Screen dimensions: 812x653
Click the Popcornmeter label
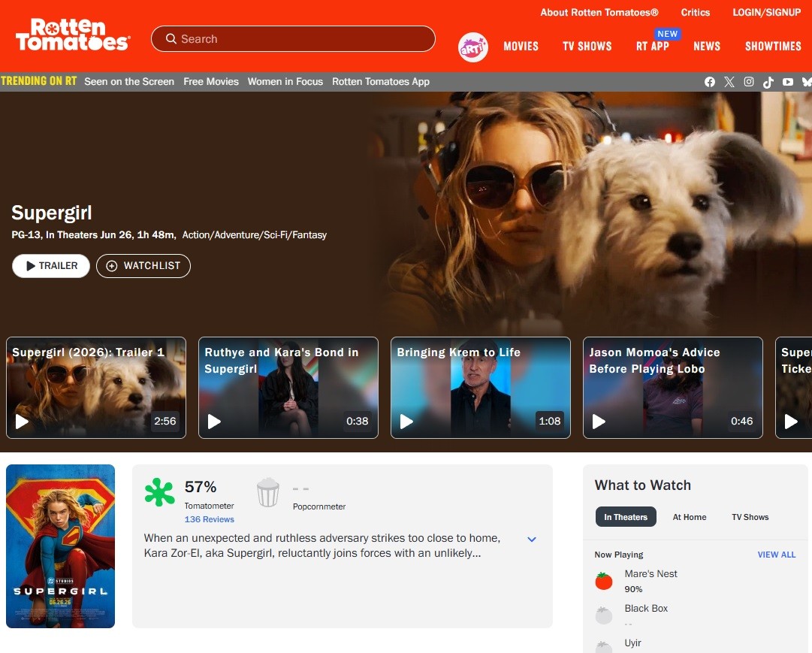(x=319, y=507)
